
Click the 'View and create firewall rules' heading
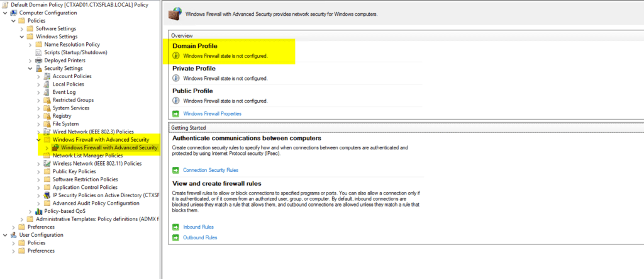[217, 183]
